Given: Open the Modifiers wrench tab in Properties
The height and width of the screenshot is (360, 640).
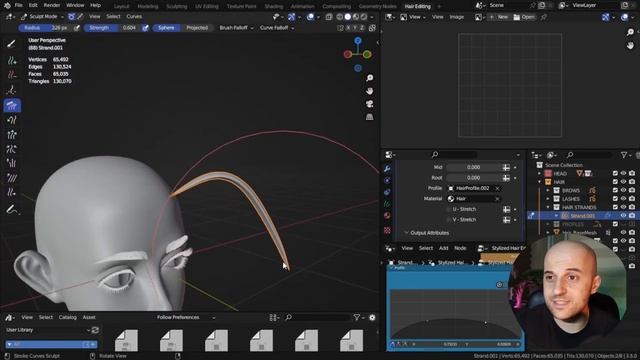Looking at the screenshot, I should (x=387, y=169).
